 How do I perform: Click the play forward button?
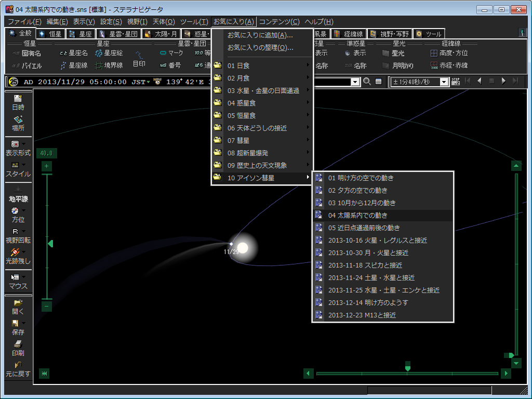point(503,81)
